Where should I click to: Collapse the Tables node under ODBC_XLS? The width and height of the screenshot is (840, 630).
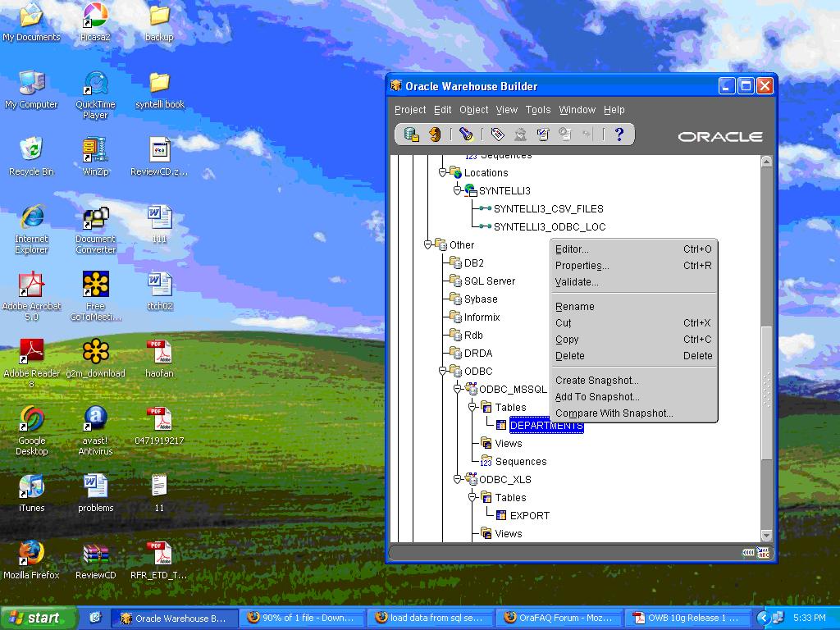pyautogui.click(x=472, y=497)
